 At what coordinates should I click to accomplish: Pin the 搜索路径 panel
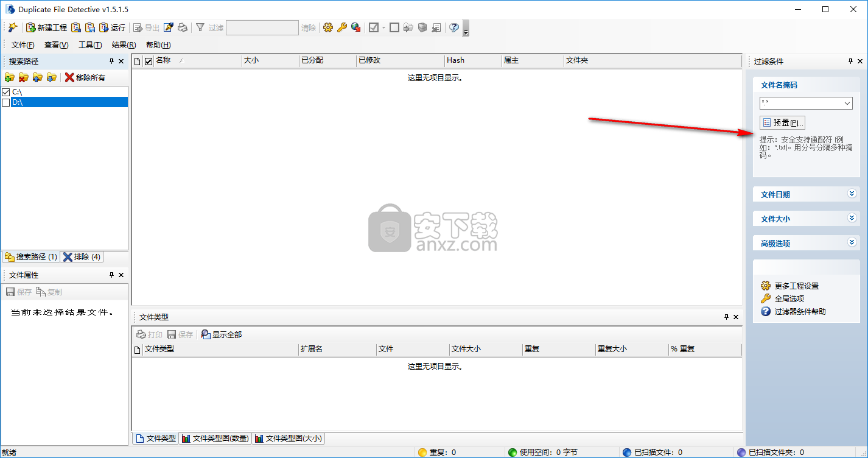coord(111,61)
